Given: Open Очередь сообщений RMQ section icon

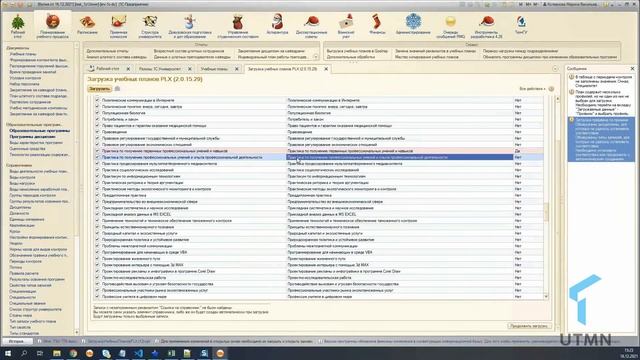Looking at the screenshot, I should tap(451, 26).
